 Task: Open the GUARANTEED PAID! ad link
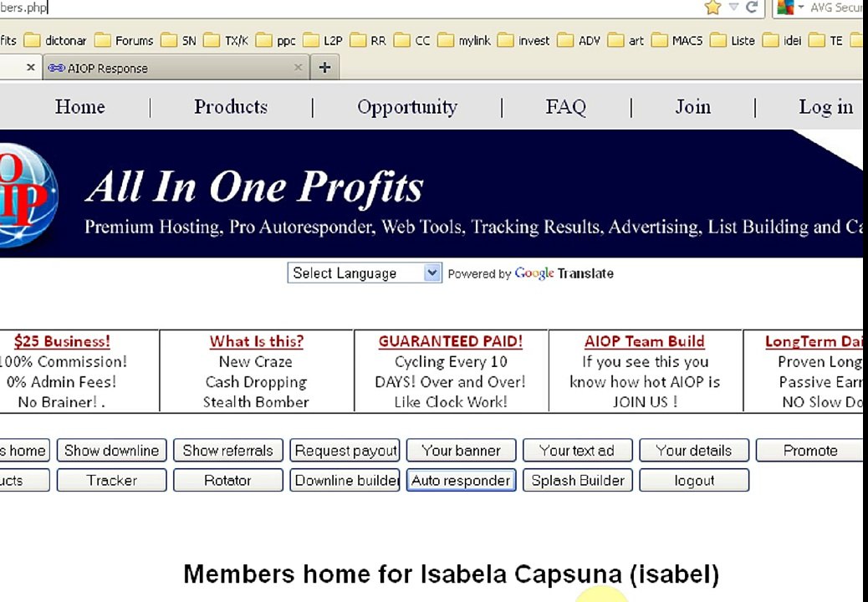pos(451,341)
